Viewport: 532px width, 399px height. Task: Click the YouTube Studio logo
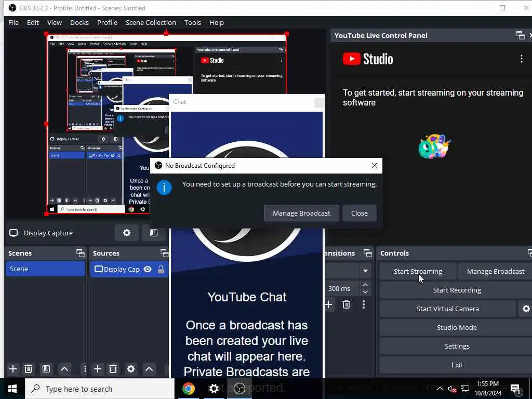point(368,59)
